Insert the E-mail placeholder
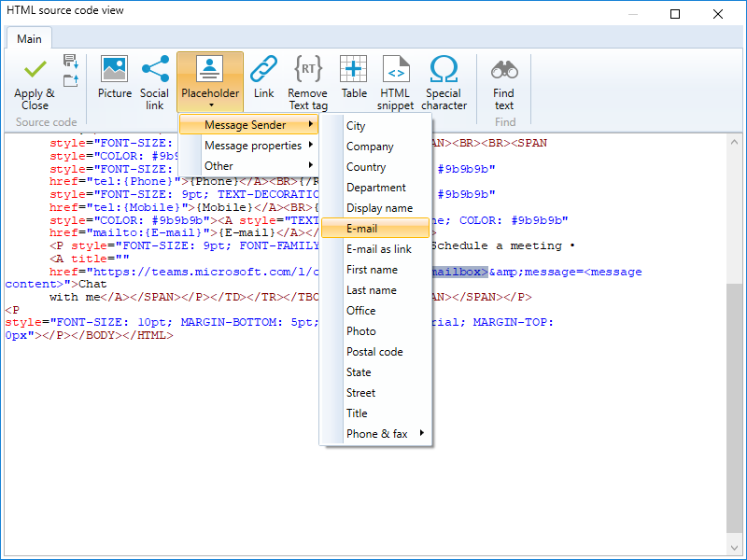 [x=375, y=228]
